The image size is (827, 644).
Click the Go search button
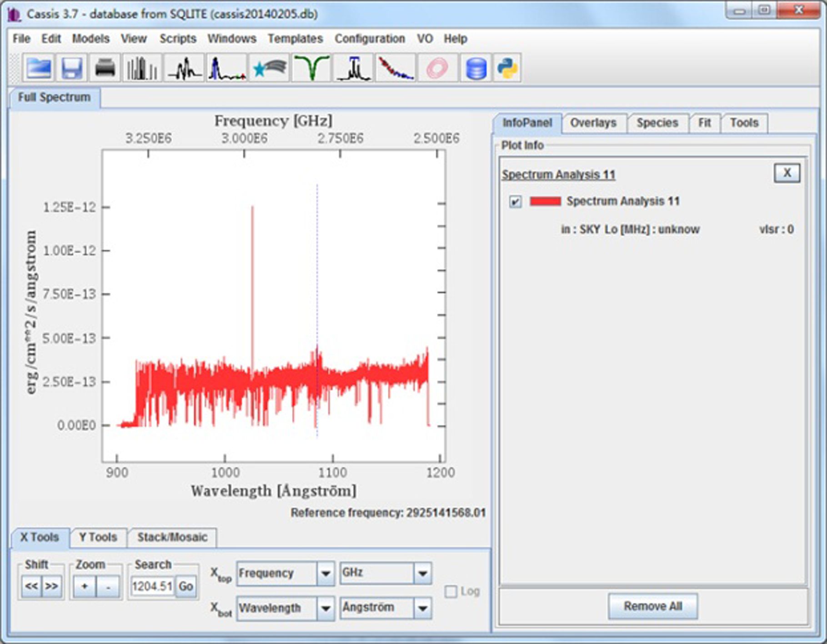(186, 586)
